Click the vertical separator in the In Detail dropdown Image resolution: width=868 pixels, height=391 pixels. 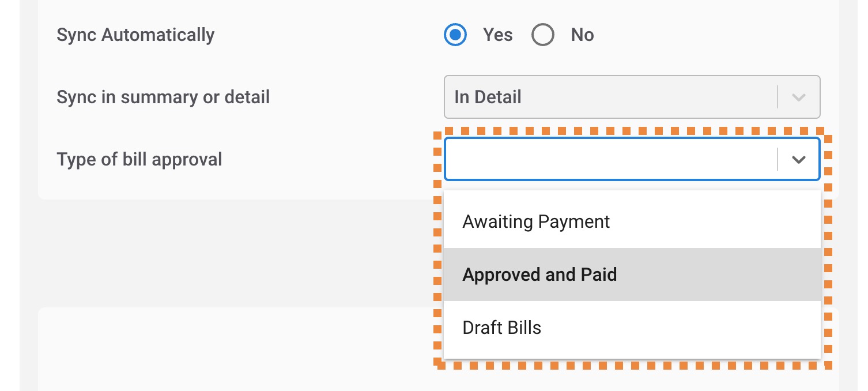[x=778, y=97]
